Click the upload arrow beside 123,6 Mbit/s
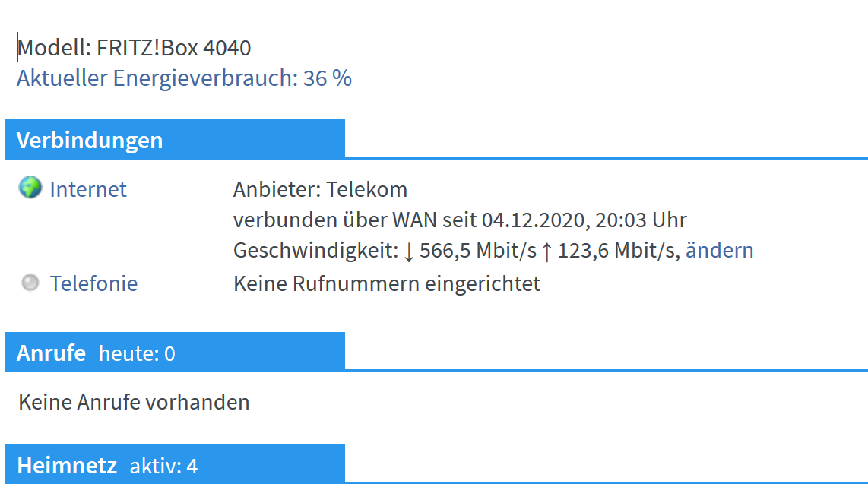 pos(546,251)
